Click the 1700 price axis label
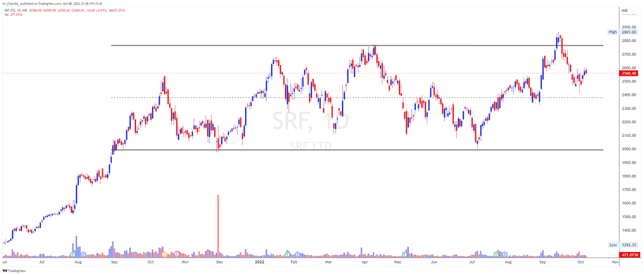The height and width of the screenshot is (275, 644). pos(628,190)
